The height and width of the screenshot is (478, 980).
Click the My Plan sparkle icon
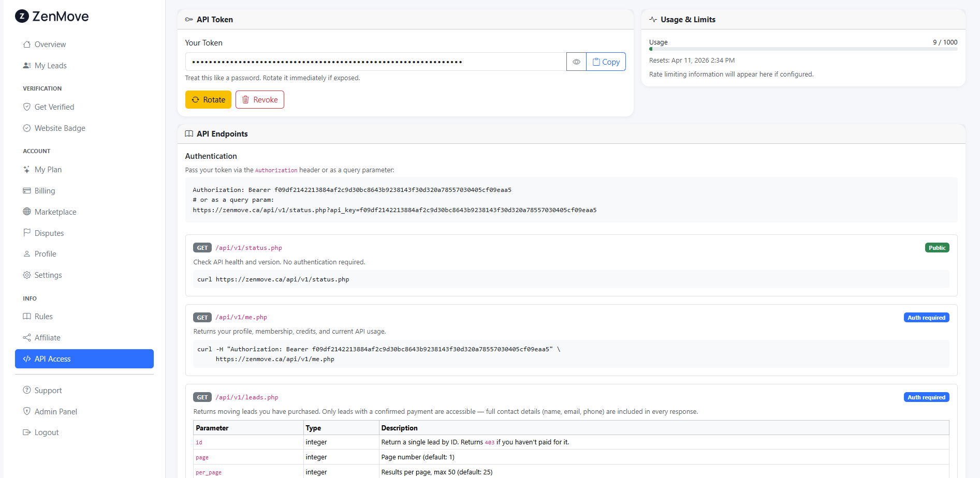(x=27, y=170)
